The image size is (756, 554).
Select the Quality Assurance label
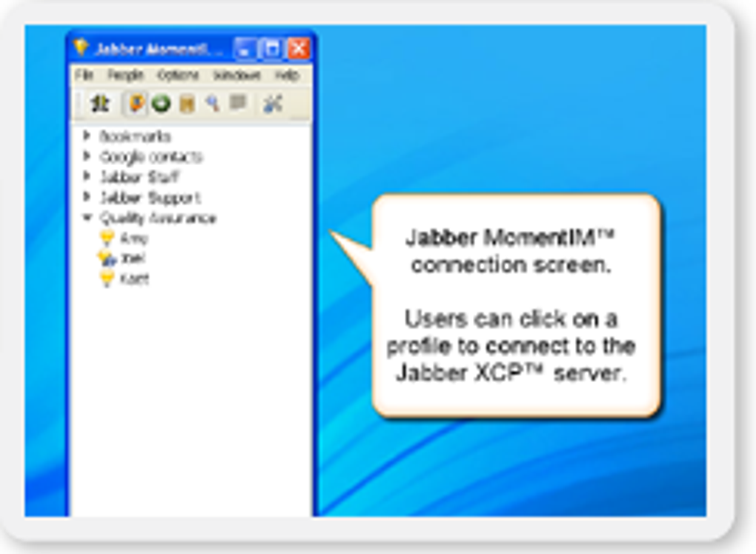pos(158,218)
